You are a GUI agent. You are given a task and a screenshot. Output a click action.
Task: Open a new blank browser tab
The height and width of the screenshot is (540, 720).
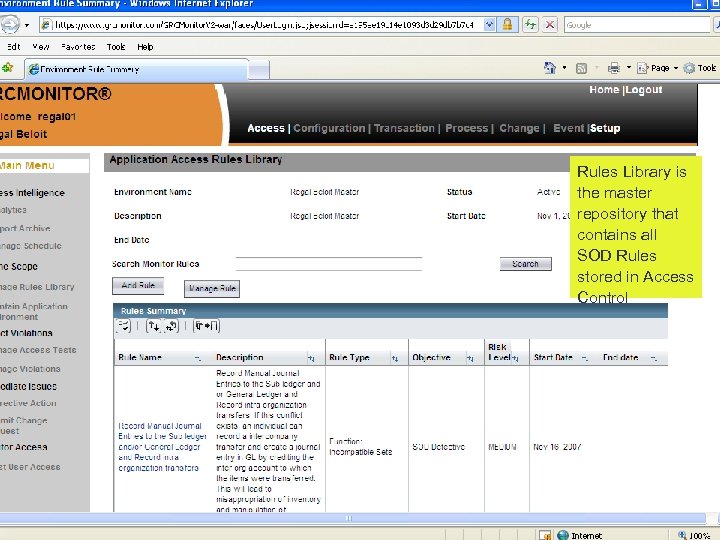click(x=259, y=70)
